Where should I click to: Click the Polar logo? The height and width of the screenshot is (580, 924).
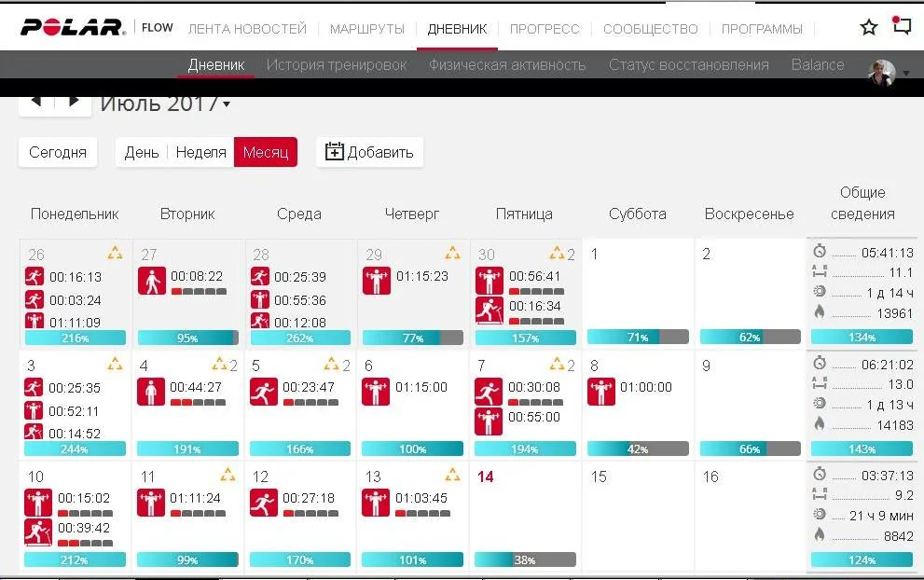(x=73, y=27)
